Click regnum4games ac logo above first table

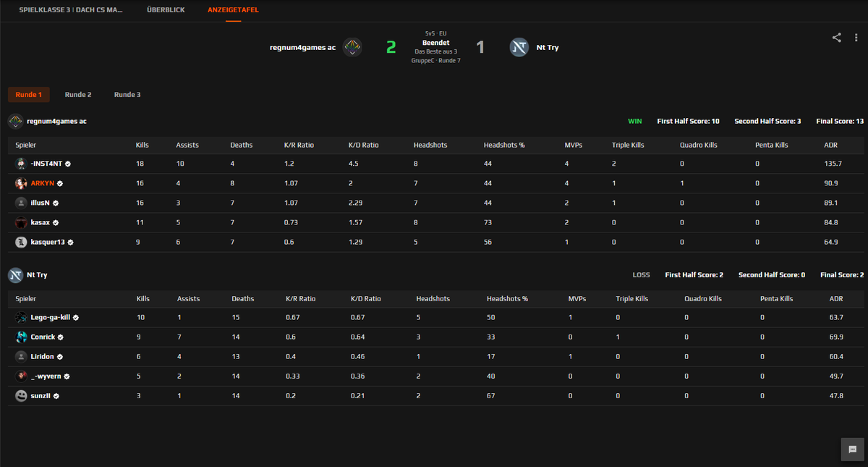[15, 121]
